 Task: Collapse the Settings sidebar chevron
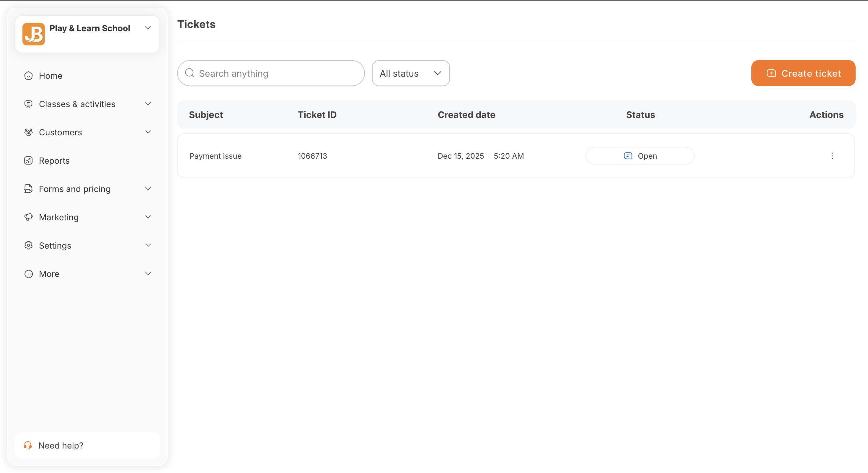pyautogui.click(x=148, y=245)
